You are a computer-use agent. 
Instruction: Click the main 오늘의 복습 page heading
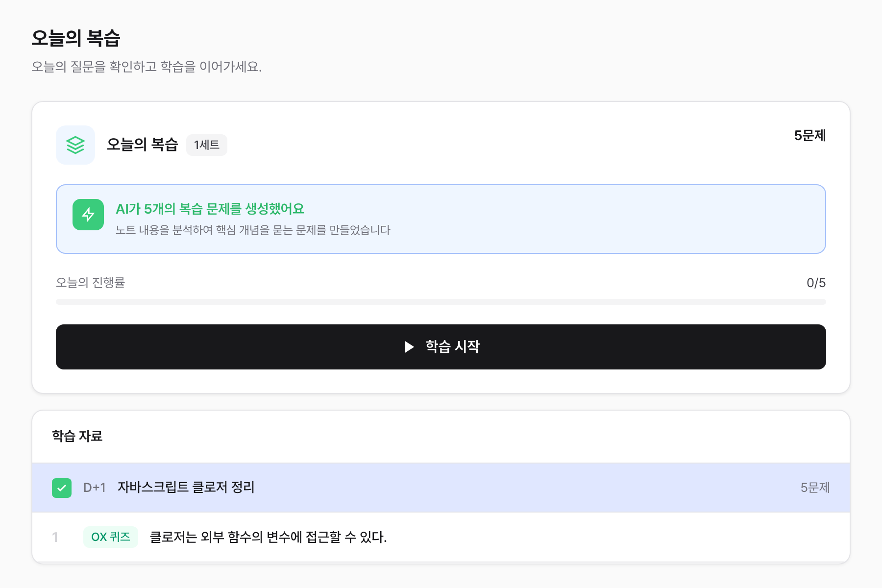tap(76, 38)
